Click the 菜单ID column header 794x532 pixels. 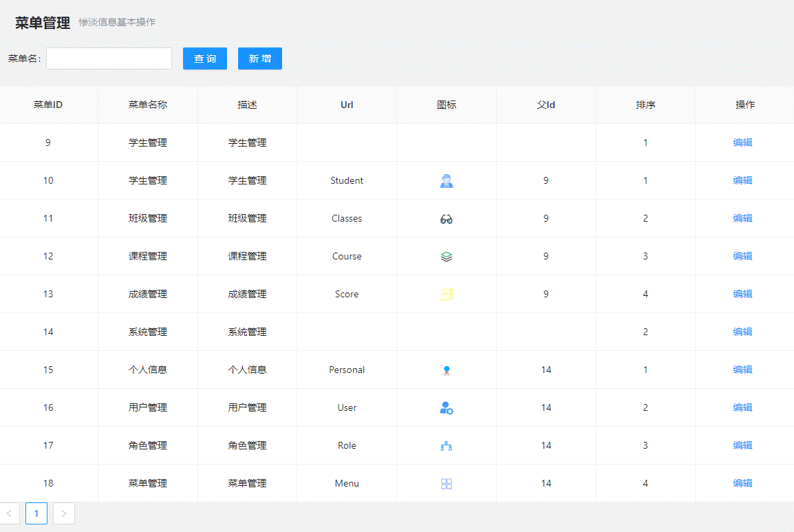tap(48, 105)
